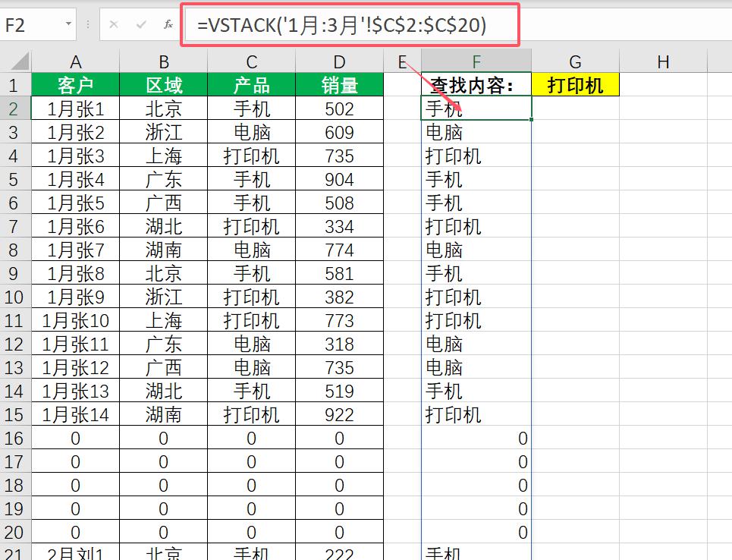Click the 湖南 cell in row 8
This screenshot has height=560, width=732.
pyautogui.click(x=163, y=250)
